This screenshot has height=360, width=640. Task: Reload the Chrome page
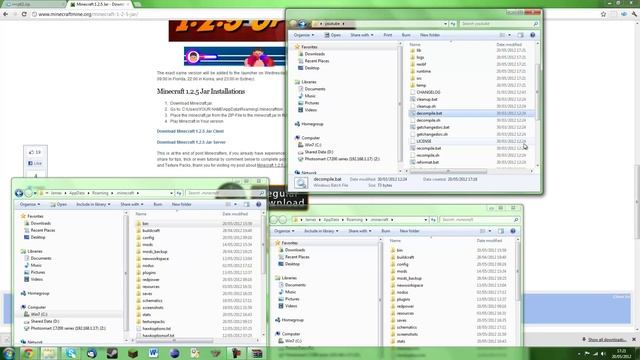point(24,14)
